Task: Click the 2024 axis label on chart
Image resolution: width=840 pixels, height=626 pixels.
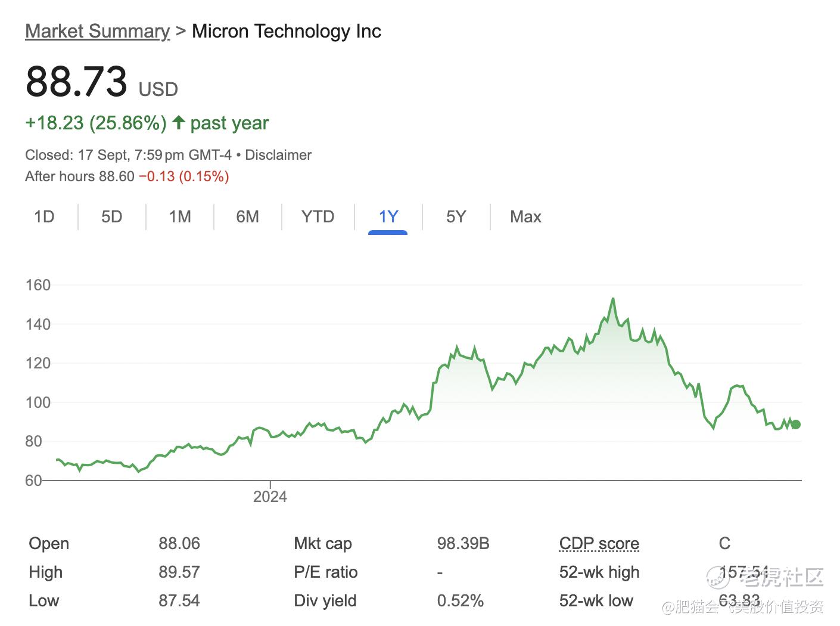Action: pyautogui.click(x=270, y=497)
